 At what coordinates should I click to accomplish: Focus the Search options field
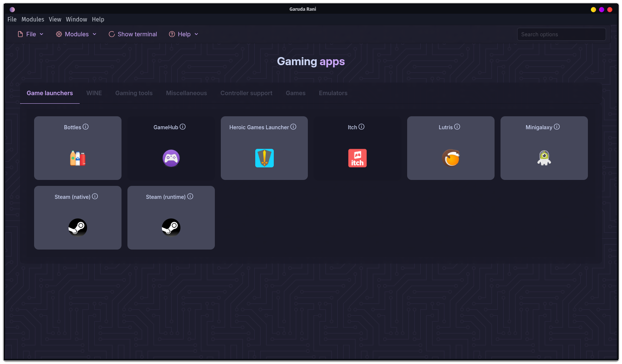point(561,34)
